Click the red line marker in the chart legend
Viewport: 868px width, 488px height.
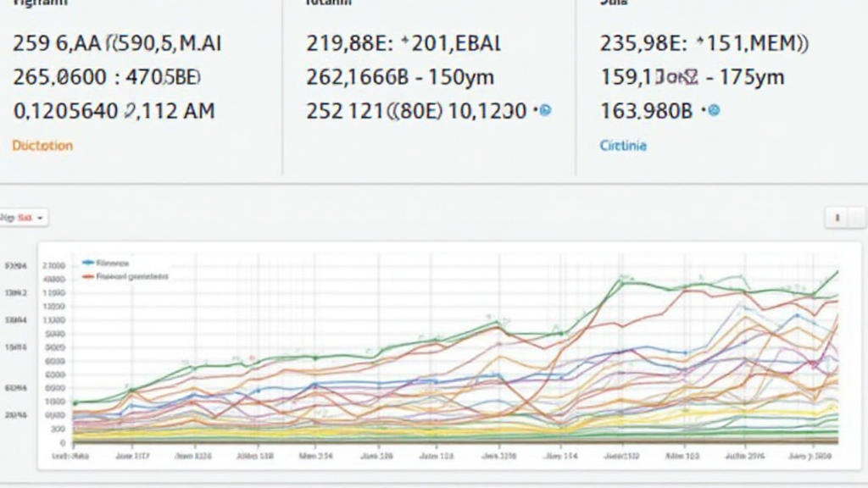[x=87, y=276]
